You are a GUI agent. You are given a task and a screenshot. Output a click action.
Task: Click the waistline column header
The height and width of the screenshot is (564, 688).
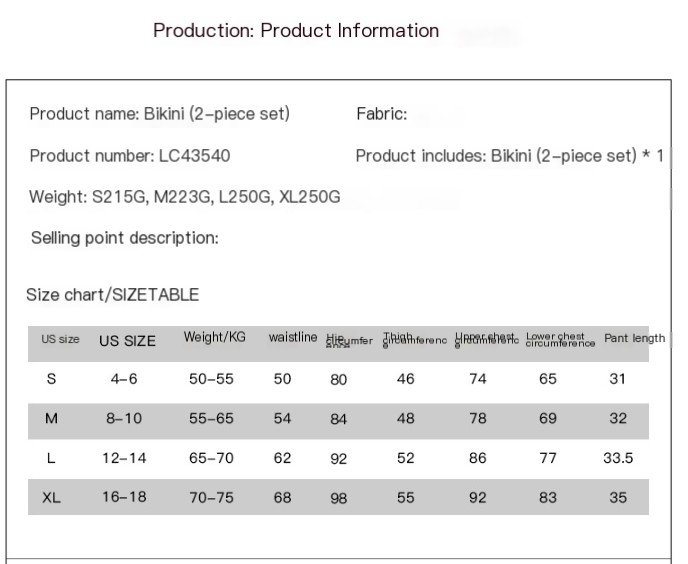tap(293, 337)
